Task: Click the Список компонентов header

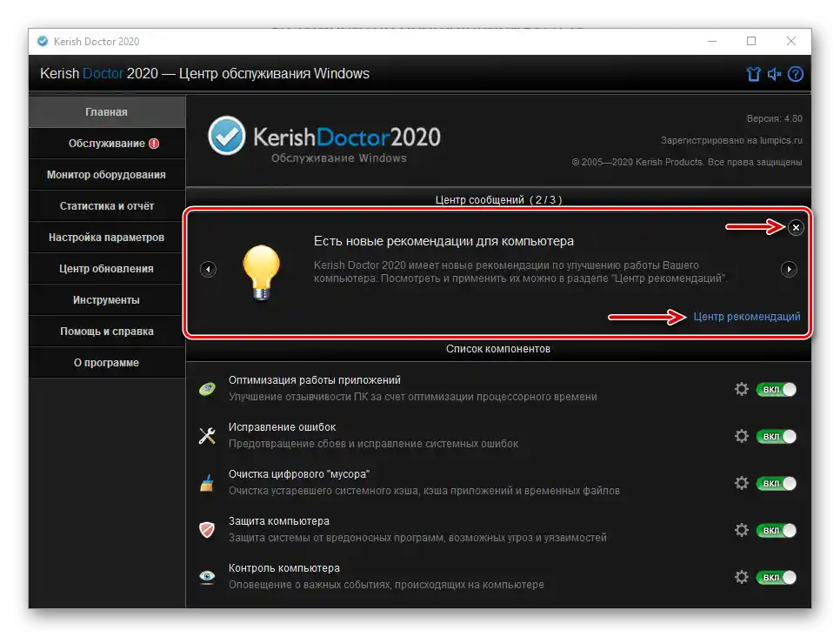Action: click(498, 349)
